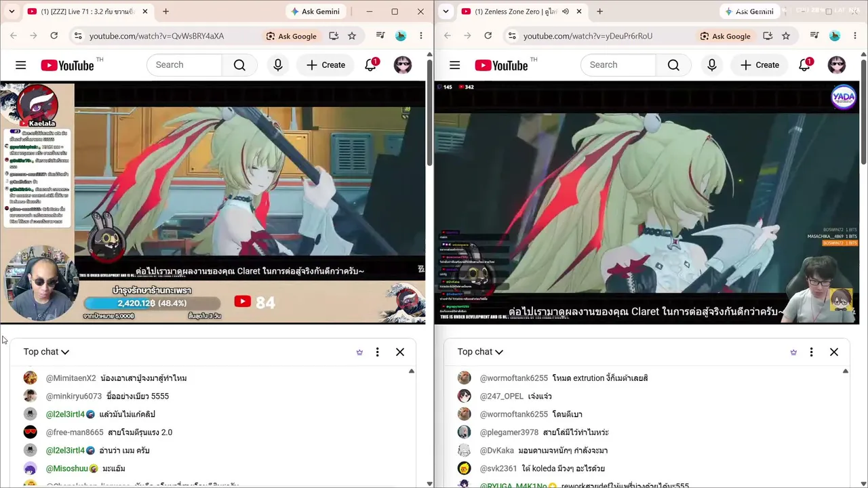Click Ask Google in right address bar
This screenshot has width=868, height=488.
[x=726, y=36]
